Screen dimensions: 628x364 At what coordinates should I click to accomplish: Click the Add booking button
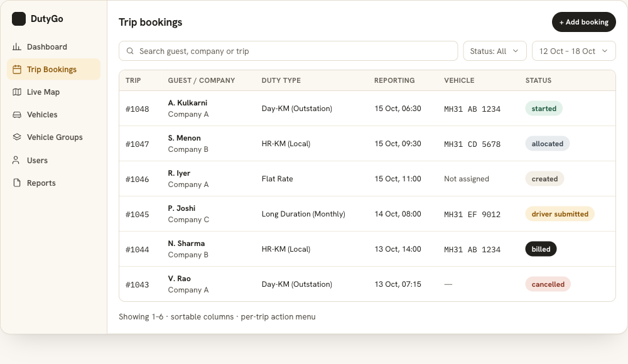pos(583,22)
